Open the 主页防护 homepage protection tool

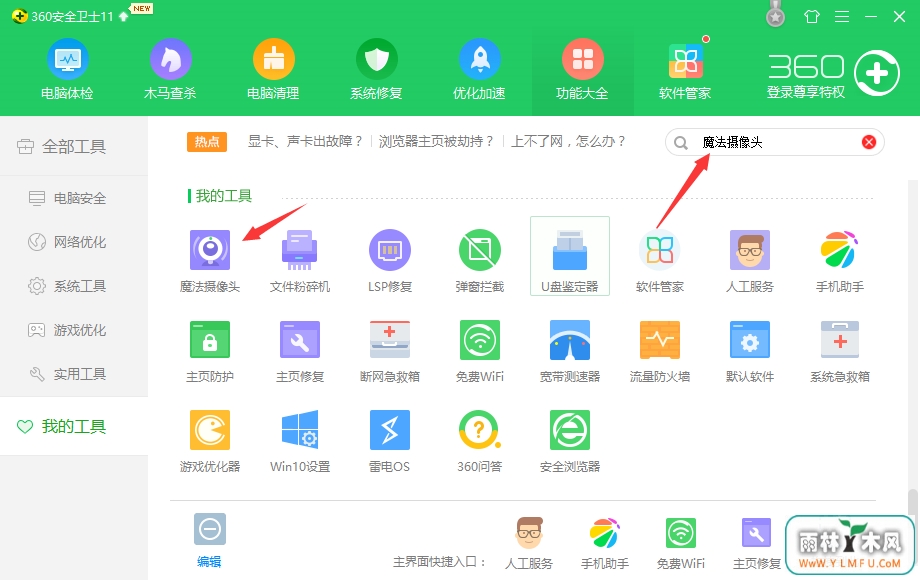click(x=209, y=351)
